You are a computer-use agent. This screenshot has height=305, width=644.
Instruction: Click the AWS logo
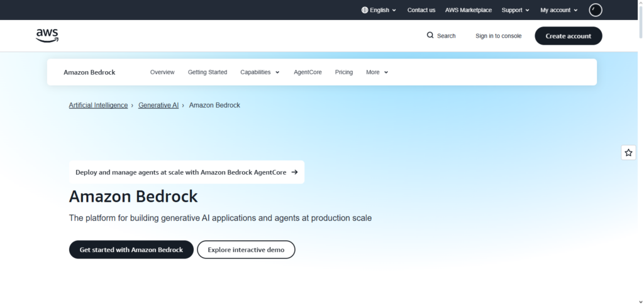tap(47, 36)
